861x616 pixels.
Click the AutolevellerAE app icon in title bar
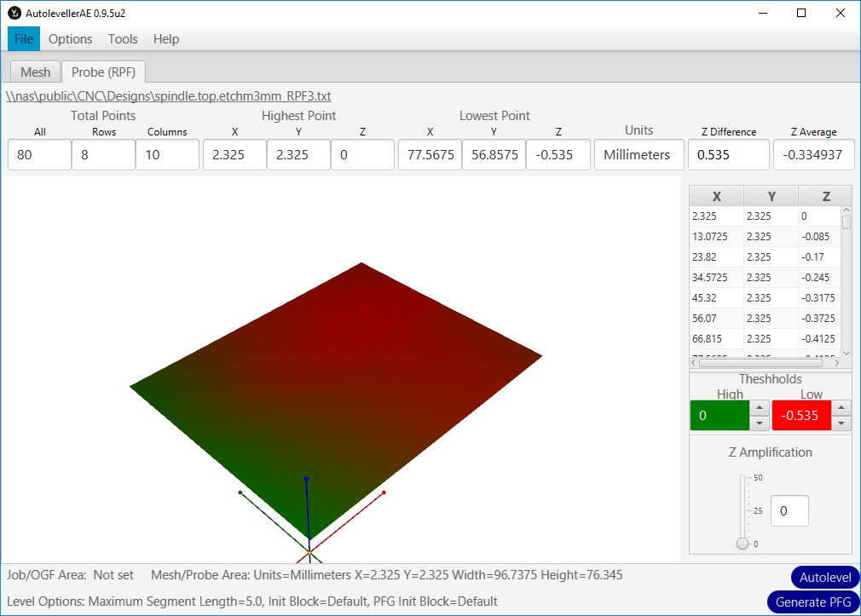coord(14,13)
